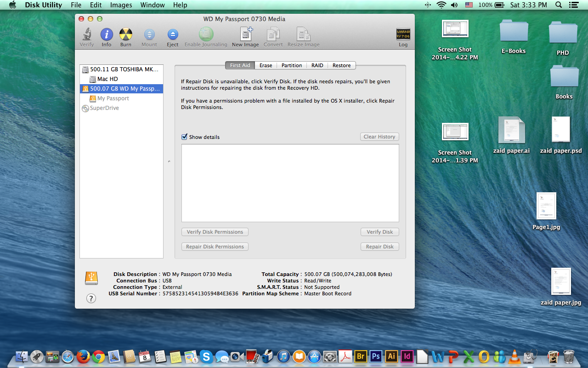Open Firefox from the Dock
588x368 pixels.
(x=83, y=356)
